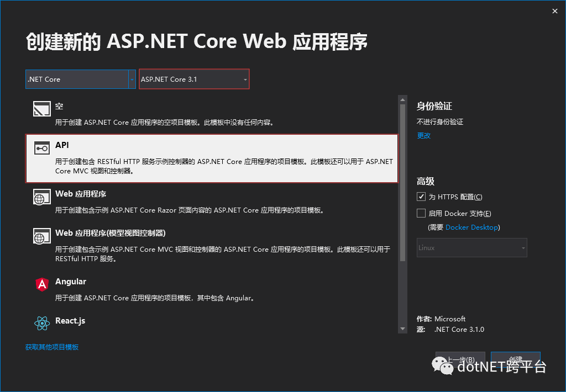
Task: Select the Web 应用程序 template title
Action: coord(81,194)
